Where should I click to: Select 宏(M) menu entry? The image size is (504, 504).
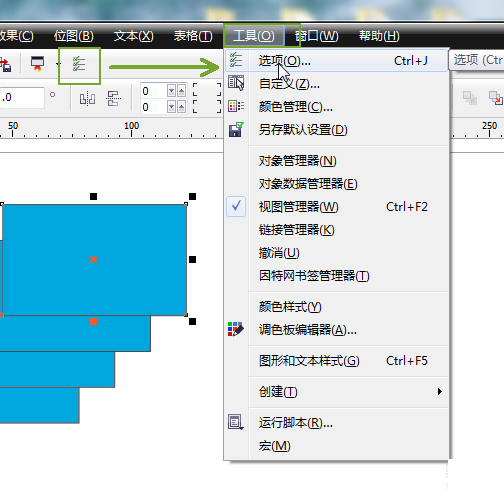[x=337, y=446]
